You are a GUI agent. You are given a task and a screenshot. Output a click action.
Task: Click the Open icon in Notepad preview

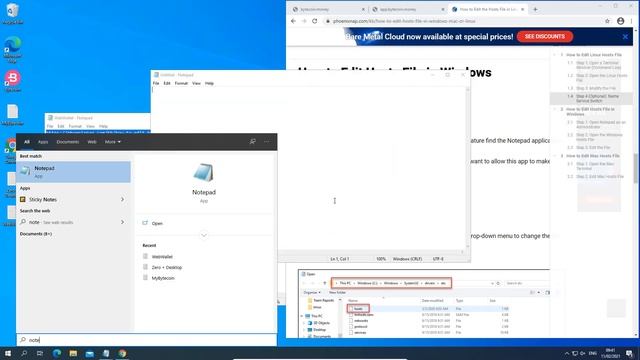click(145, 223)
